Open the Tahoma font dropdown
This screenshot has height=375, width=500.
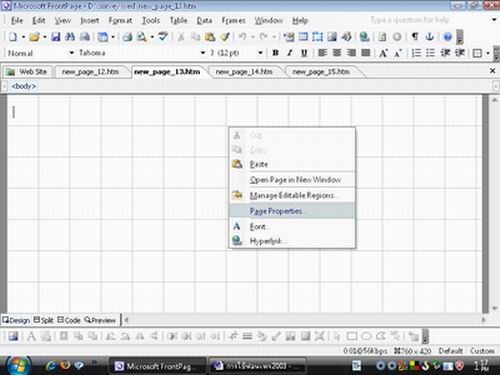click(x=203, y=53)
